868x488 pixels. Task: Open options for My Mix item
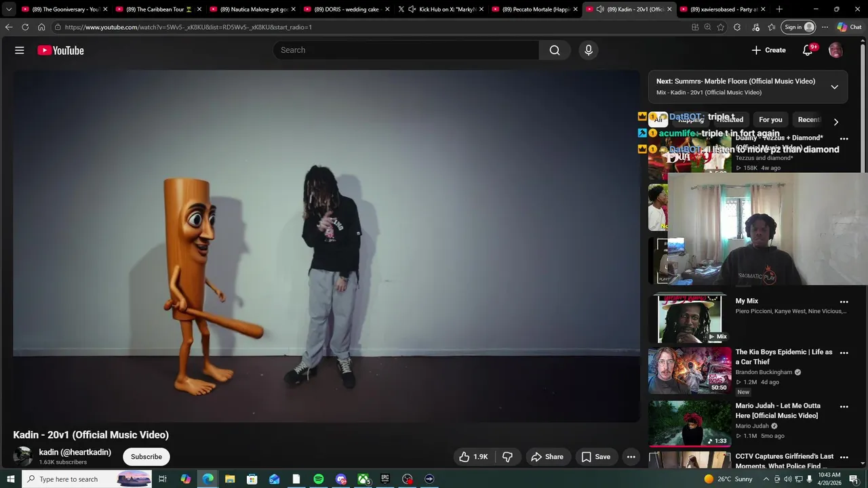coord(844,302)
